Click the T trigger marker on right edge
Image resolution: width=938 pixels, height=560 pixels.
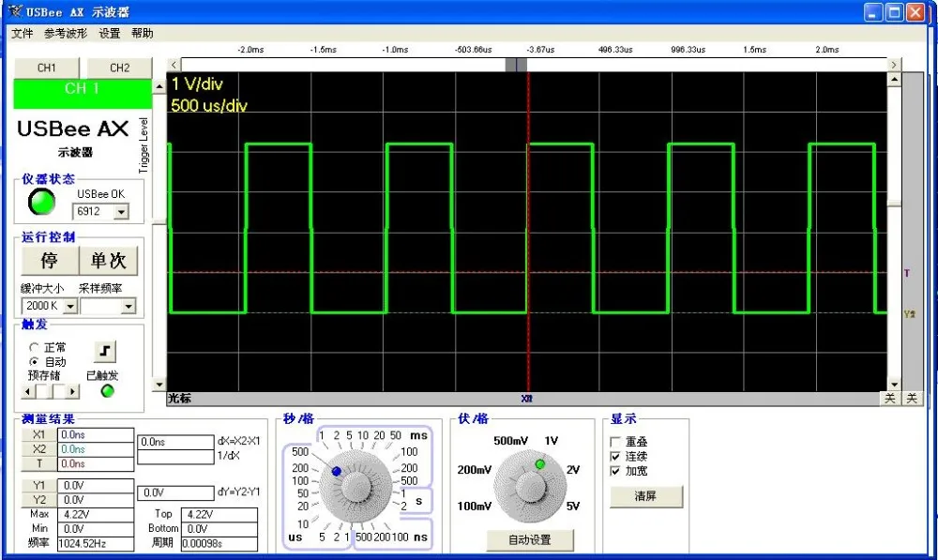click(x=907, y=273)
